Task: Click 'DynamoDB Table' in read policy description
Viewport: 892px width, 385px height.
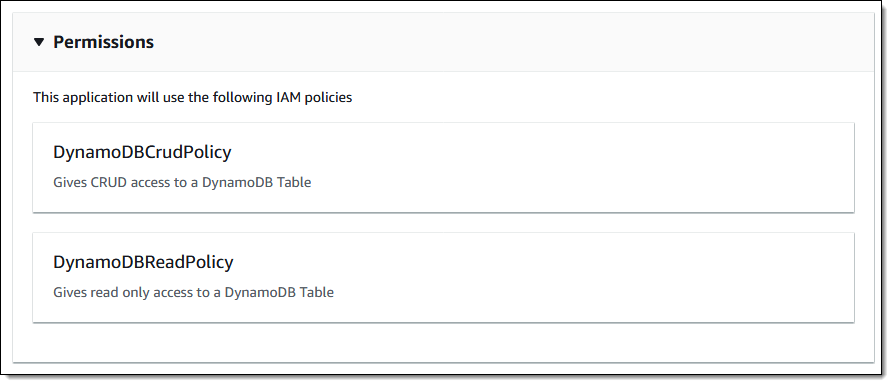Action: point(279,292)
